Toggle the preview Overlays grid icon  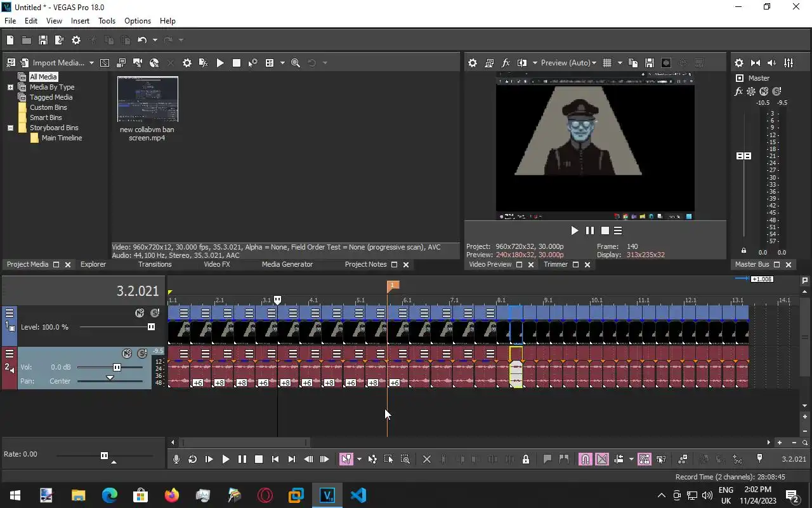(607, 63)
